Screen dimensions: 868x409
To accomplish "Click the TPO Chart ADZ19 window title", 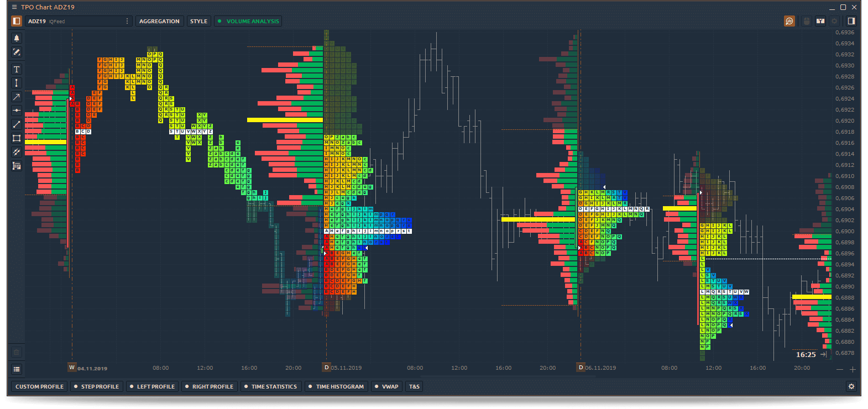I will click(48, 7).
